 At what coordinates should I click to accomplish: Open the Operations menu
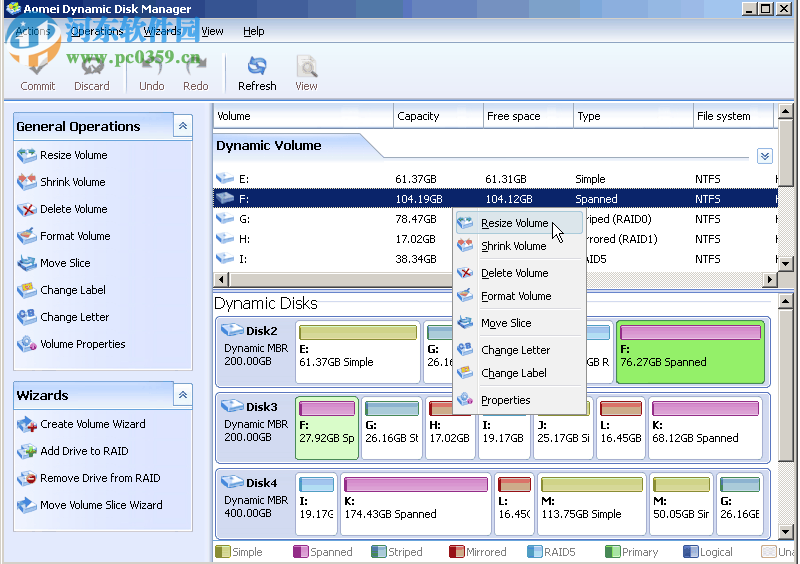tap(97, 32)
